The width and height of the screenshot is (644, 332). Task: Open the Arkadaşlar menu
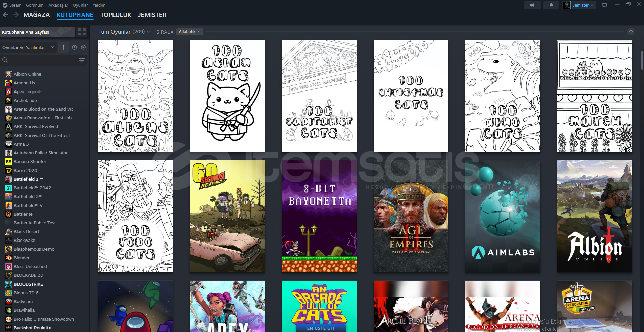(x=58, y=5)
